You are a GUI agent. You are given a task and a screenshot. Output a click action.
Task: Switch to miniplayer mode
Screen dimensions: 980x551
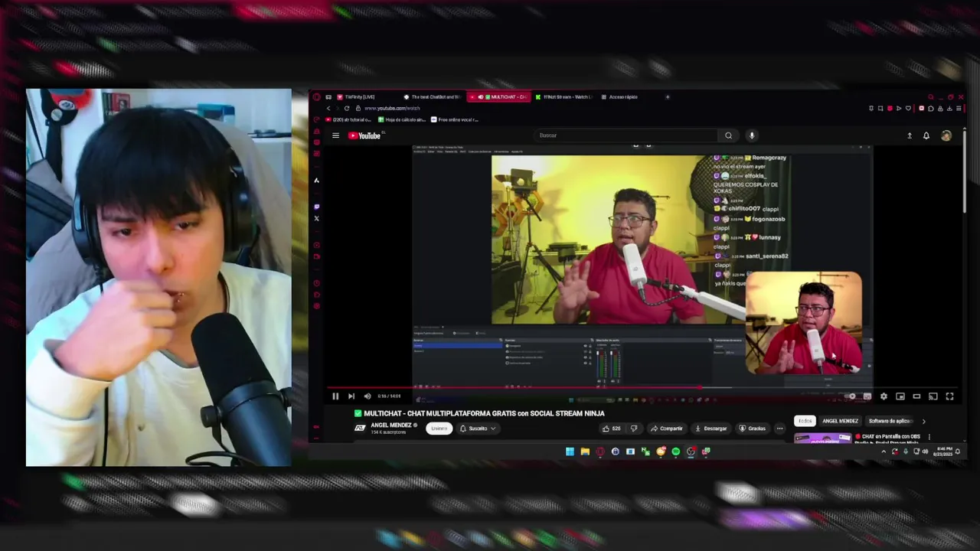click(900, 396)
